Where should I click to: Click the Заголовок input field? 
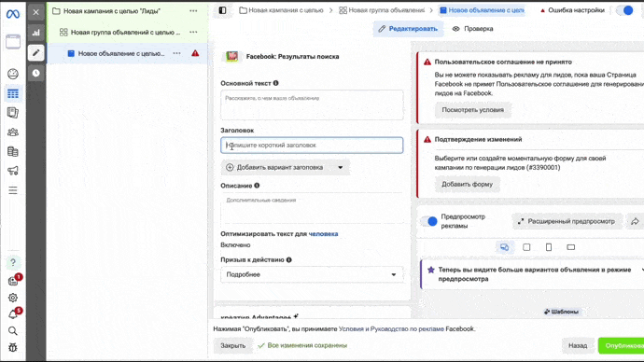(312, 146)
